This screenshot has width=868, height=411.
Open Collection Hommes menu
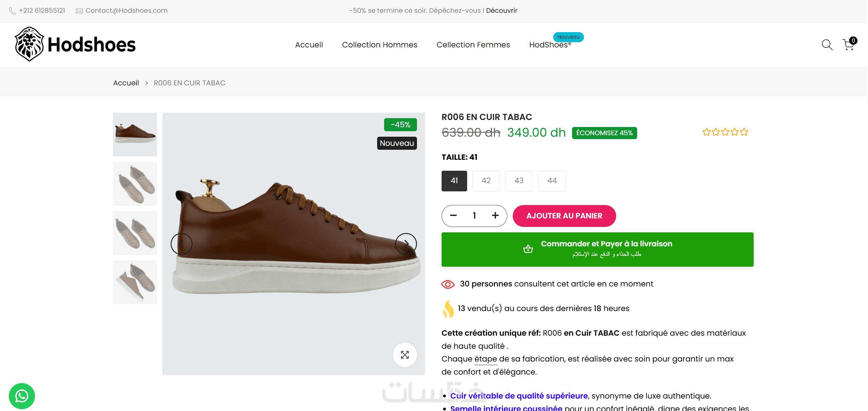tap(380, 45)
